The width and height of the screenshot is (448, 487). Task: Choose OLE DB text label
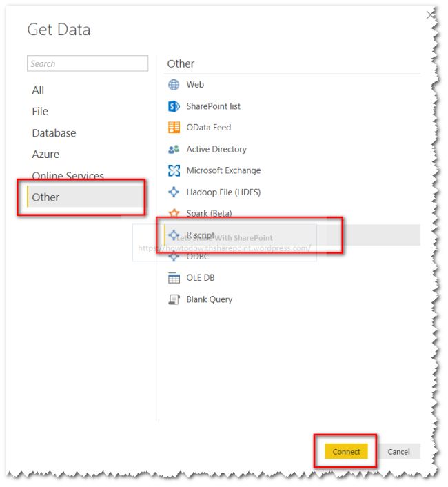point(200,278)
